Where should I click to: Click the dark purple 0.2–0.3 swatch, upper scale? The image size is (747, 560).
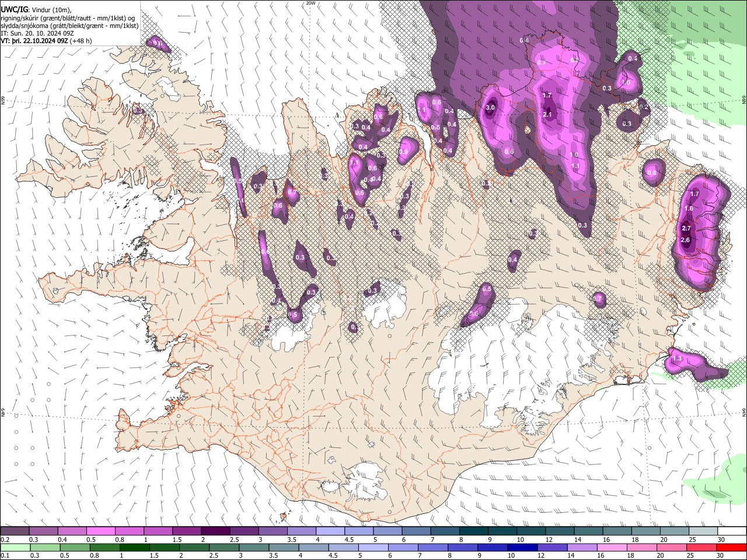click(x=15, y=531)
